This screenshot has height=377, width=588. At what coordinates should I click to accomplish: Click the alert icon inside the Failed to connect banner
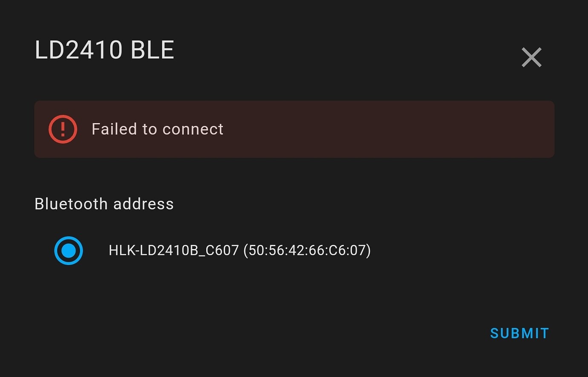(x=63, y=129)
